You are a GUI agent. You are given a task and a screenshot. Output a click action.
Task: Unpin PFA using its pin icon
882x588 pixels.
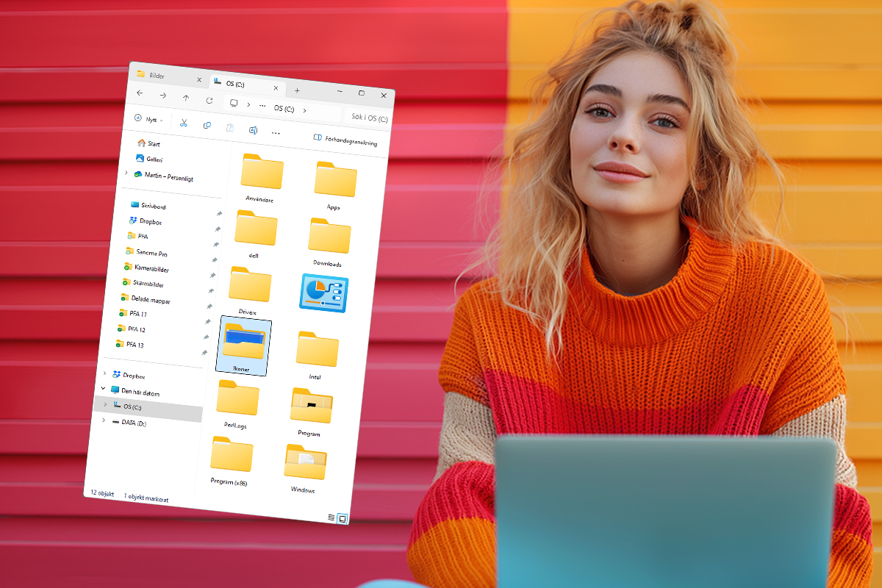click(x=216, y=245)
